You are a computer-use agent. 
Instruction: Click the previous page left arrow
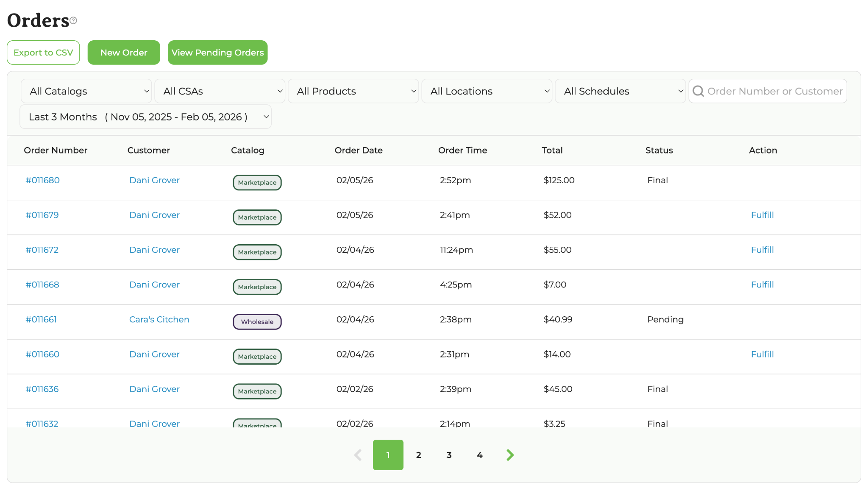click(358, 455)
